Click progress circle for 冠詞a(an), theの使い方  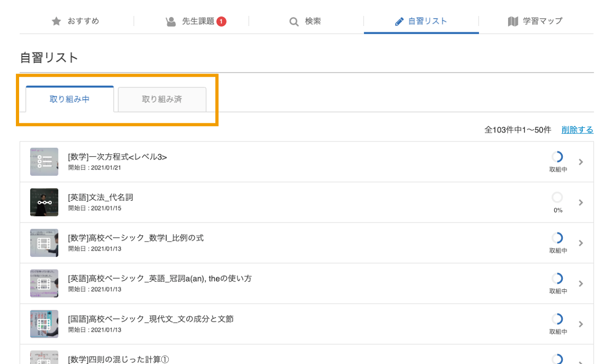tap(557, 278)
